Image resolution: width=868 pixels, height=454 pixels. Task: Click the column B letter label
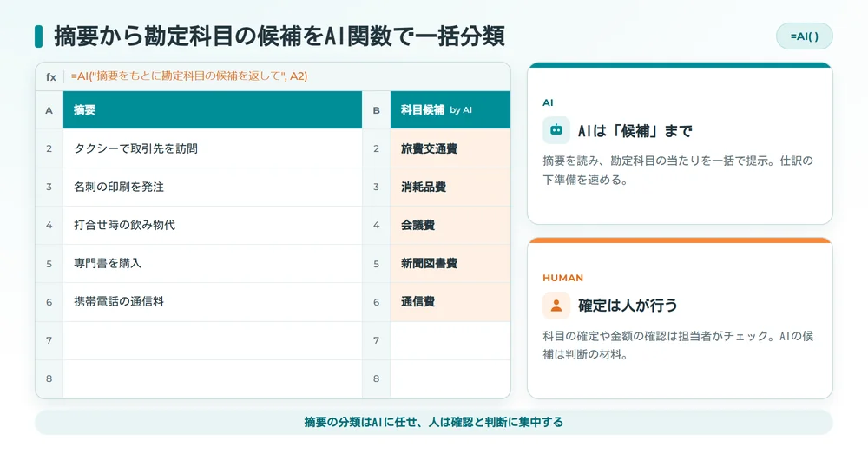tap(377, 110)
